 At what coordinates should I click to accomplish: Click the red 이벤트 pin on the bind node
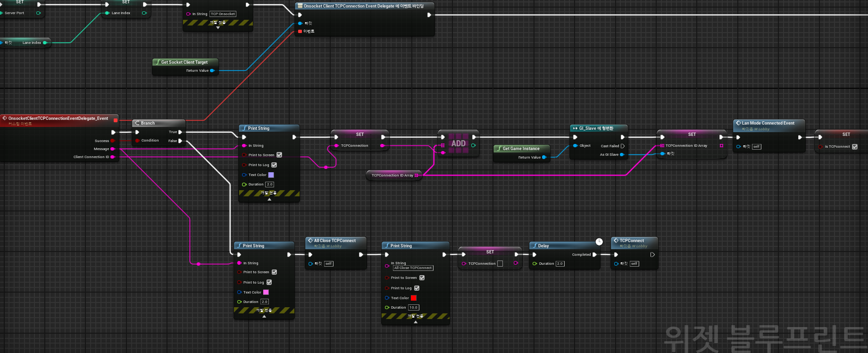point(300,31)
